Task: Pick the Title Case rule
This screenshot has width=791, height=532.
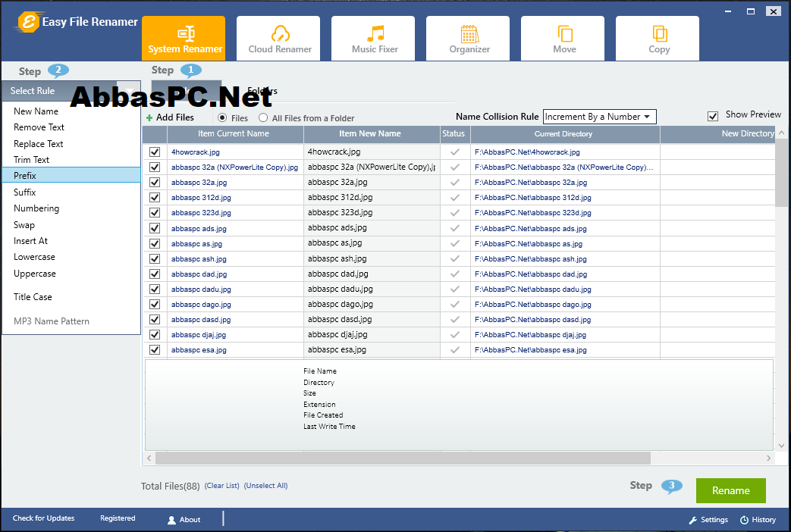Action: pos(71,296)
